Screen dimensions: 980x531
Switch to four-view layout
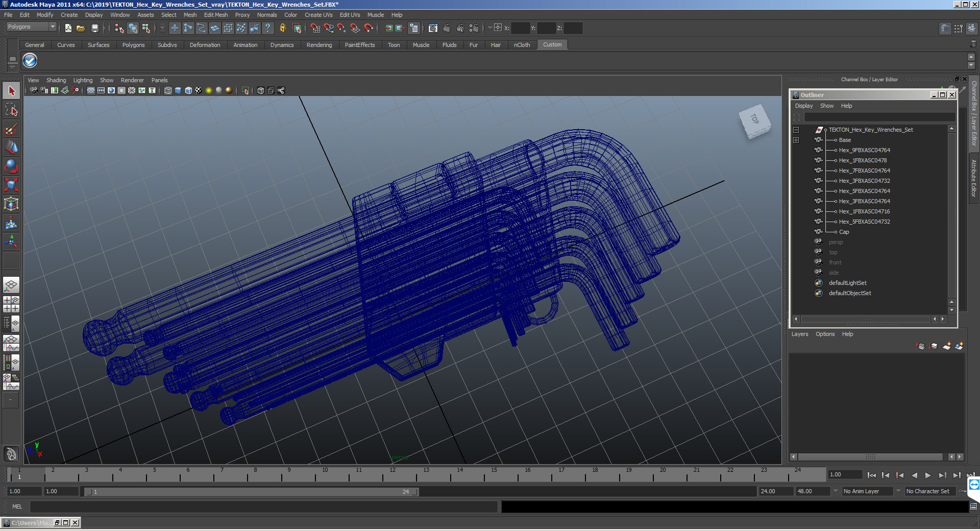click(x=11, y=304)
